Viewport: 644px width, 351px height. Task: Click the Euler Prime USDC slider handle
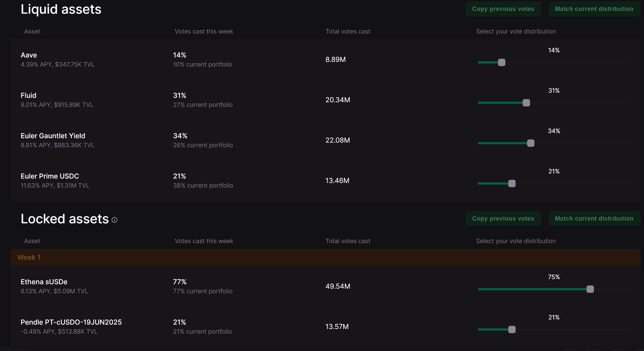[512, 183]
